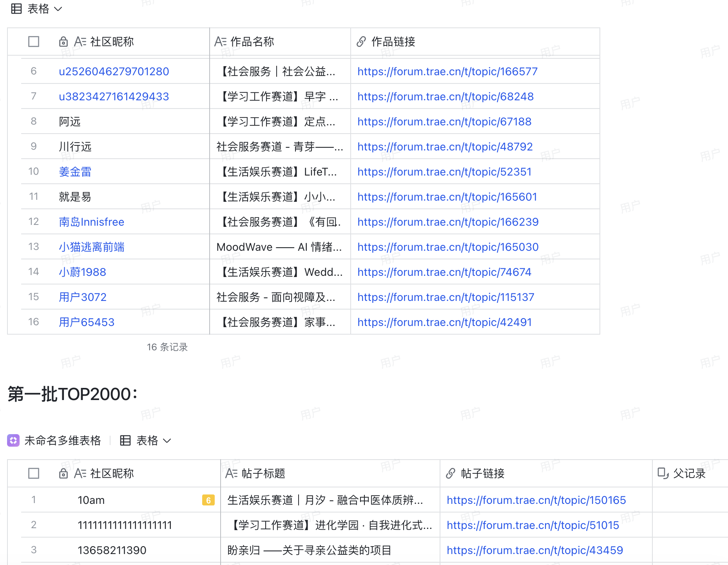Click the lock icon beside first table's 社区昵称
Screen dimensions: 728x565
[x=63, y=42]
